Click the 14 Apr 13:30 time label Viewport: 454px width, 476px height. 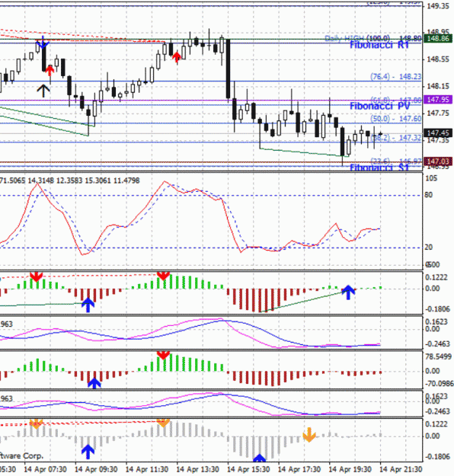pyautogui.click(x=197, y=469)
